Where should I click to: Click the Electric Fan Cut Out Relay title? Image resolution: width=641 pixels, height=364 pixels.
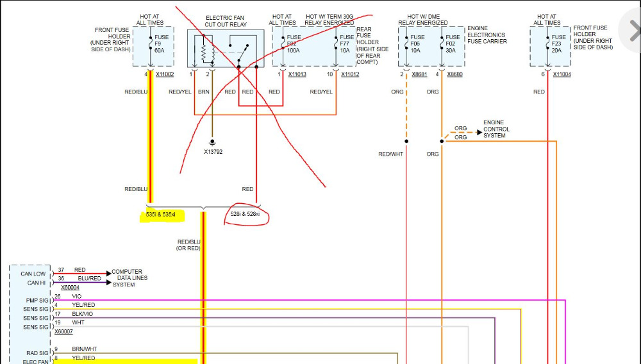point(226,21)
